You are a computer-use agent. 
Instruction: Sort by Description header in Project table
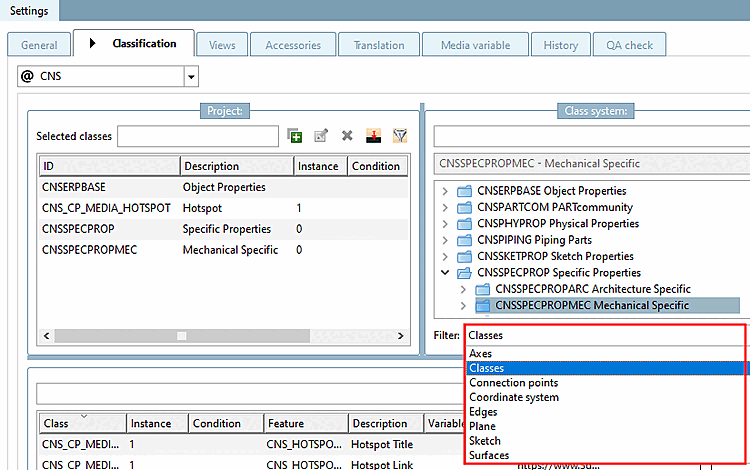(x=237, y=166)
